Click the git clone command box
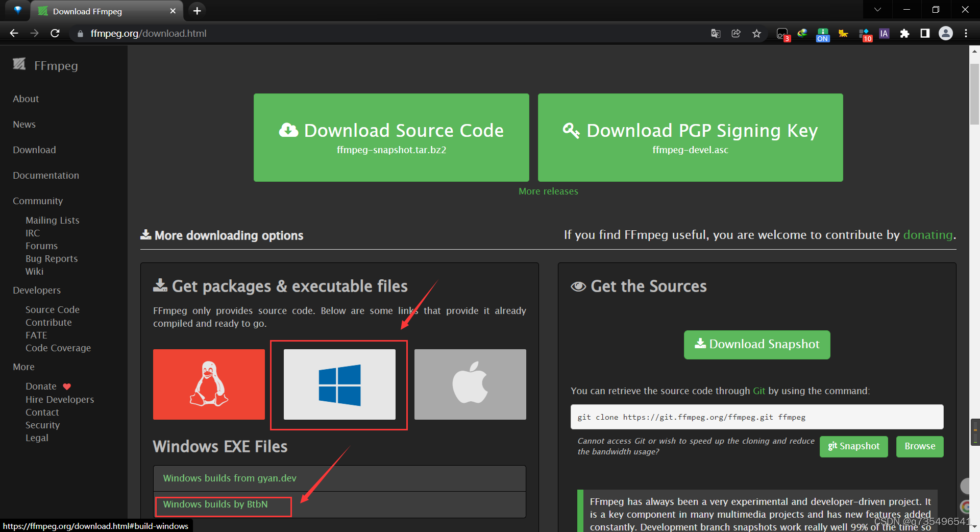 757,417
